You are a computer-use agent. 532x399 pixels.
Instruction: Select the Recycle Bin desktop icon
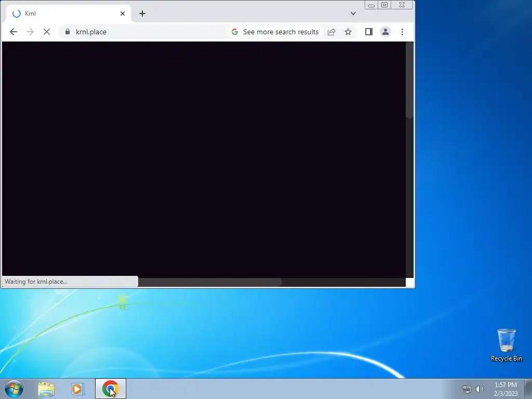pyautogui.click(x=506, y=345)
